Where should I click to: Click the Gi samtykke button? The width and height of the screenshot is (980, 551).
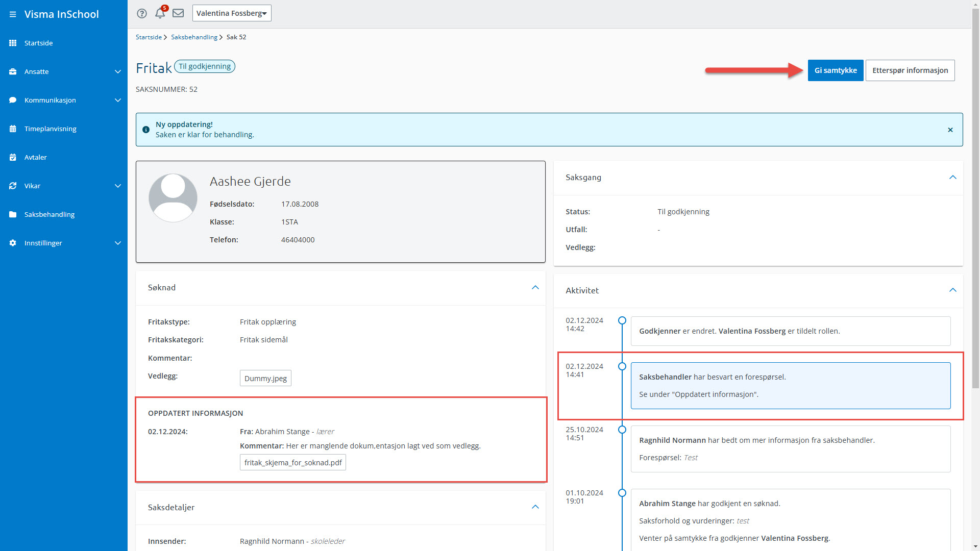[836, 70]
